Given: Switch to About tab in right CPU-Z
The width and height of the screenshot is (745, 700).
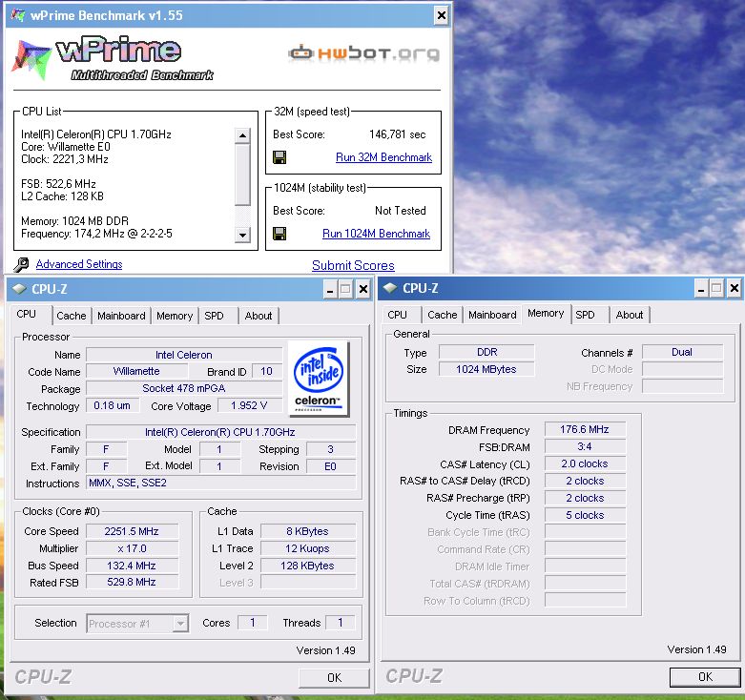Looking at the screenshot, I should 629,315.
